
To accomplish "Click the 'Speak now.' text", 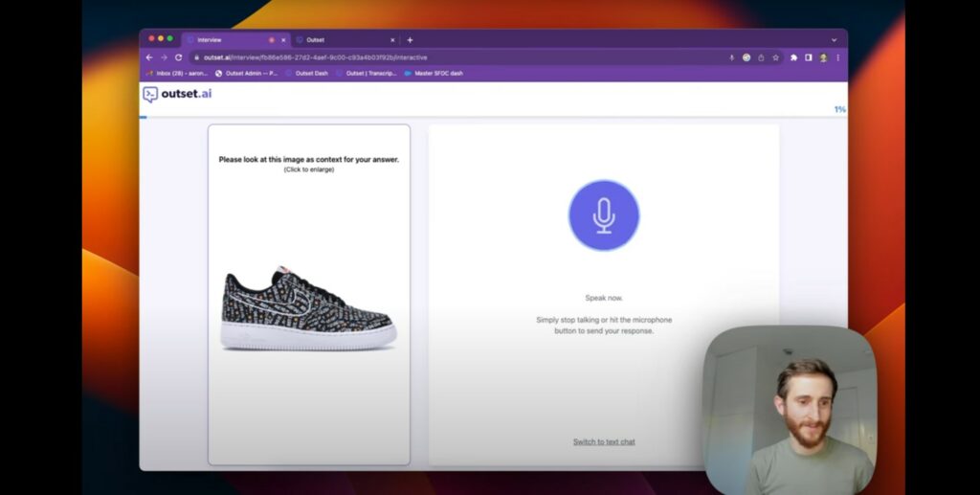I will pos(604,298).
